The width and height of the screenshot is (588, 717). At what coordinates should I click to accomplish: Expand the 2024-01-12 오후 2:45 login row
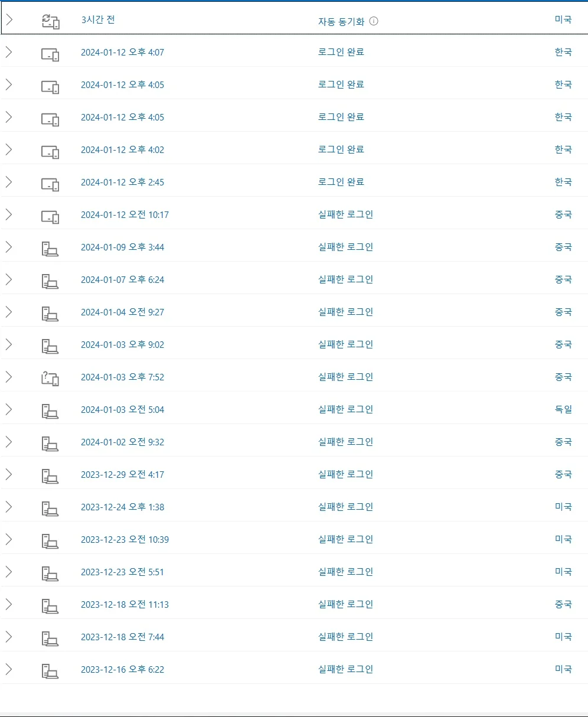pyautogui.click(x=9, y=182)
